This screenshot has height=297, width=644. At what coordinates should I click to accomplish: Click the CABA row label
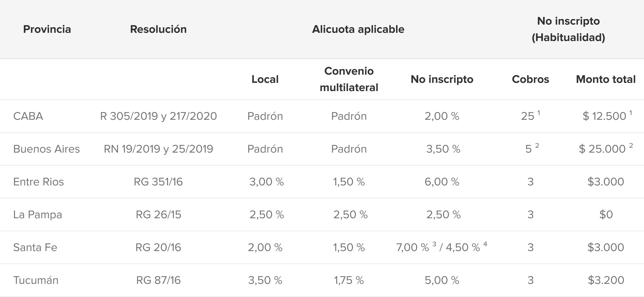(28, 116)
